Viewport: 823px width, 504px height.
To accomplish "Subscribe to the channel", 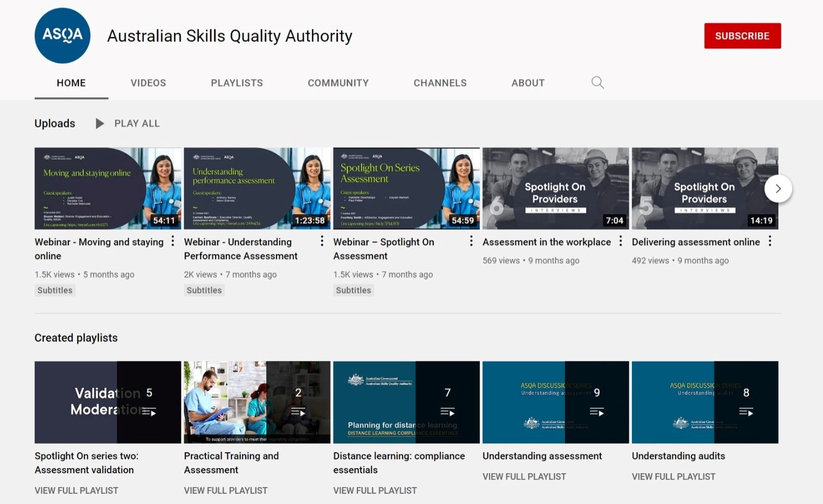I will 742,36.
